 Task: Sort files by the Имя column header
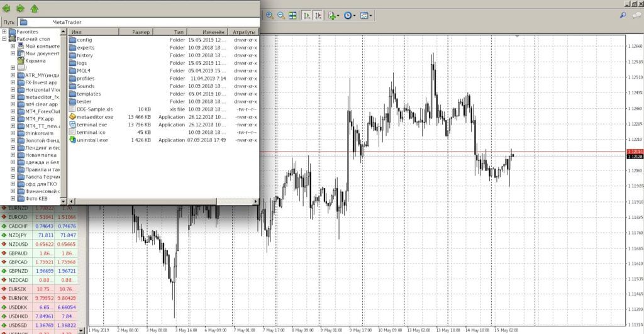(x=94, y=31)
